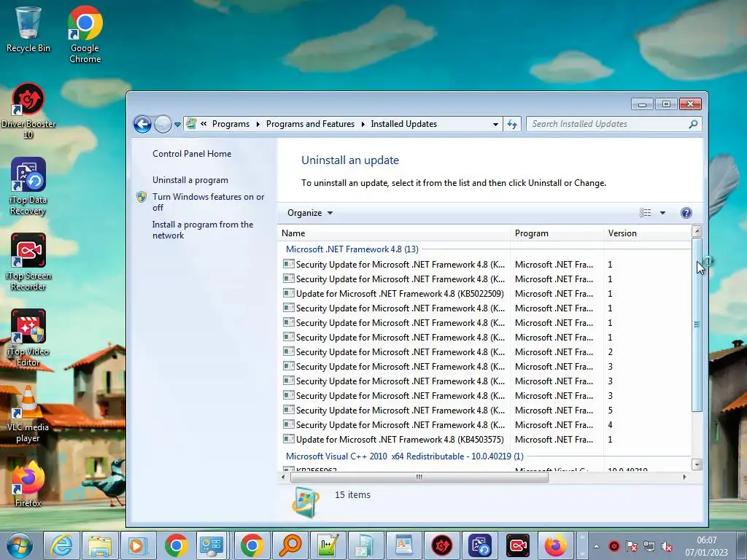Click the muted volume tray icon
Screen dimensions: 747x560
(x=667, y=546)
